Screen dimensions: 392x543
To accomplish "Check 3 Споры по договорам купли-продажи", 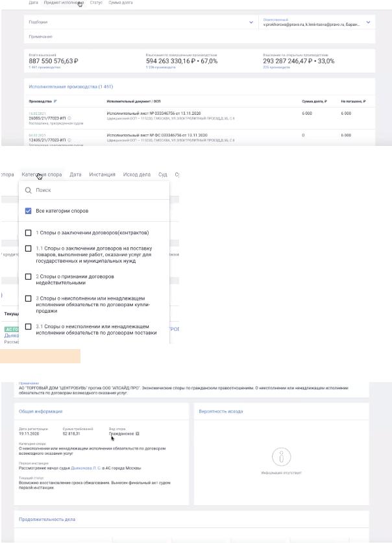I will click(x=29, y=298).
